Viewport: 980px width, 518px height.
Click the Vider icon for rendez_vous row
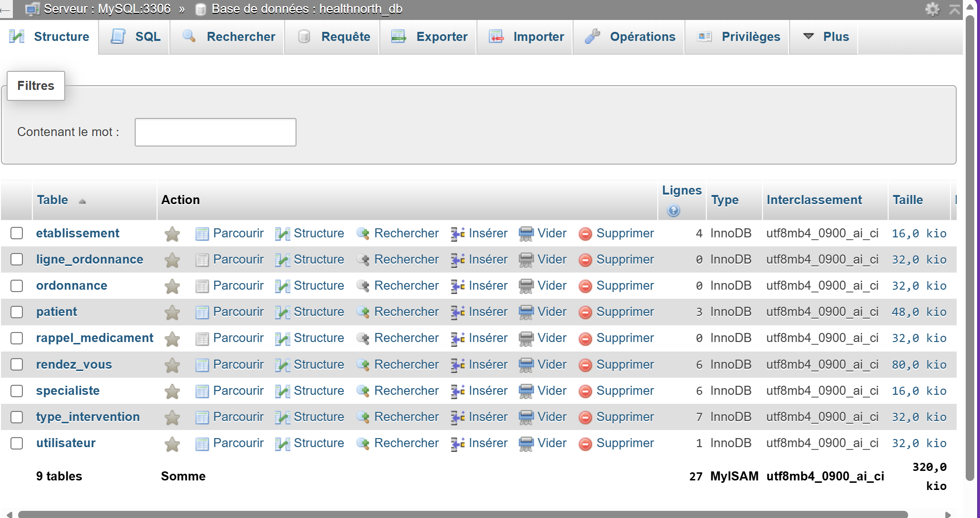(x=526, y=365)
